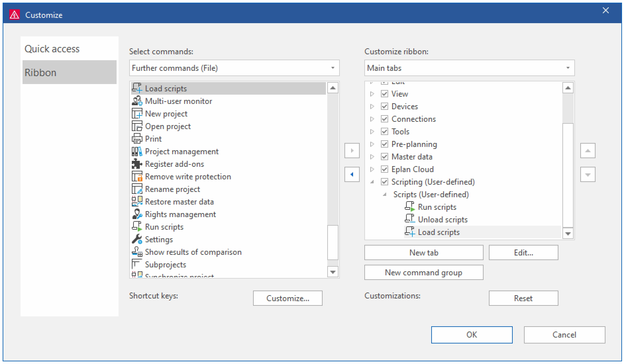Cancel the Customize dialog

point(564,335)
